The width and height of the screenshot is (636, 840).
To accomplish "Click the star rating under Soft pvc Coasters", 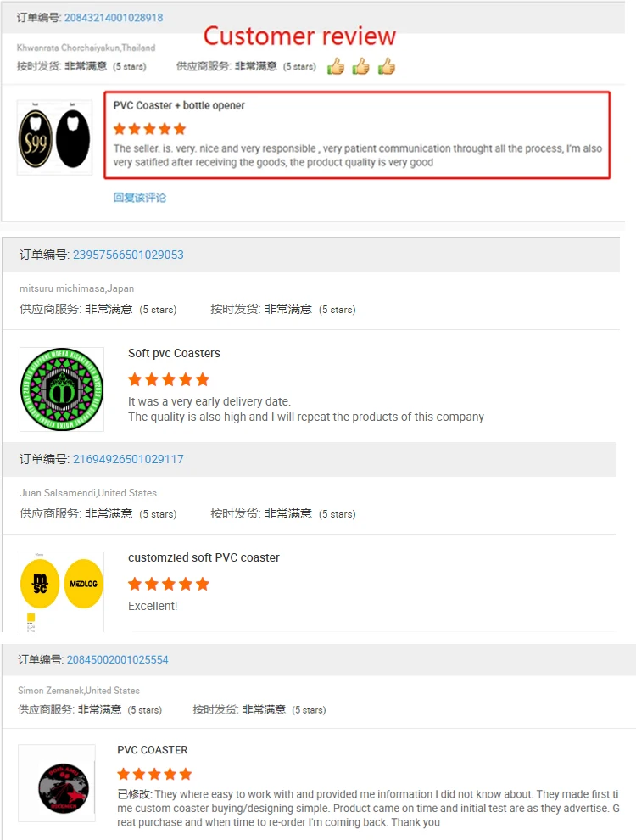I will (x=169, y=380).
